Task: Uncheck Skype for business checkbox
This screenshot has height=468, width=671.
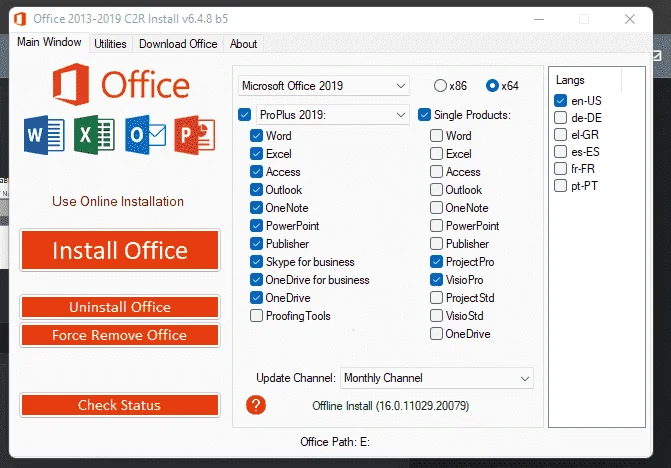Action: point(256,261)
